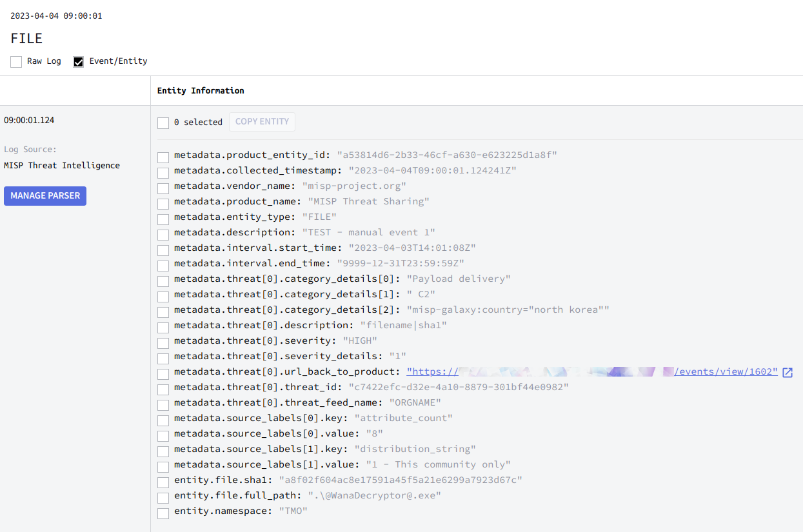Viewport: 803px width, 532px height.
Task: Select the entity.file.full_path checkbox
Action: [x=163, y=498]
